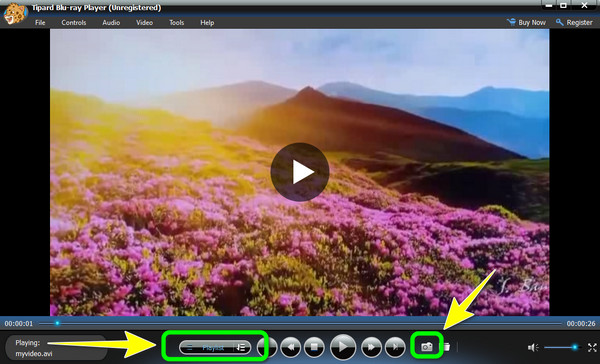Maximize the player window
The image size is (600, 364).
[x=564, y=5]
